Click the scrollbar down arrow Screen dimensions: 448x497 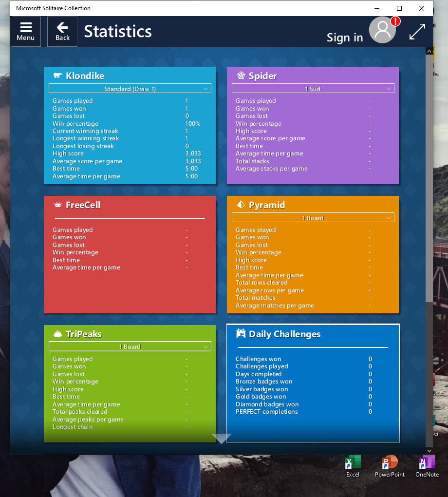[429, 451]
